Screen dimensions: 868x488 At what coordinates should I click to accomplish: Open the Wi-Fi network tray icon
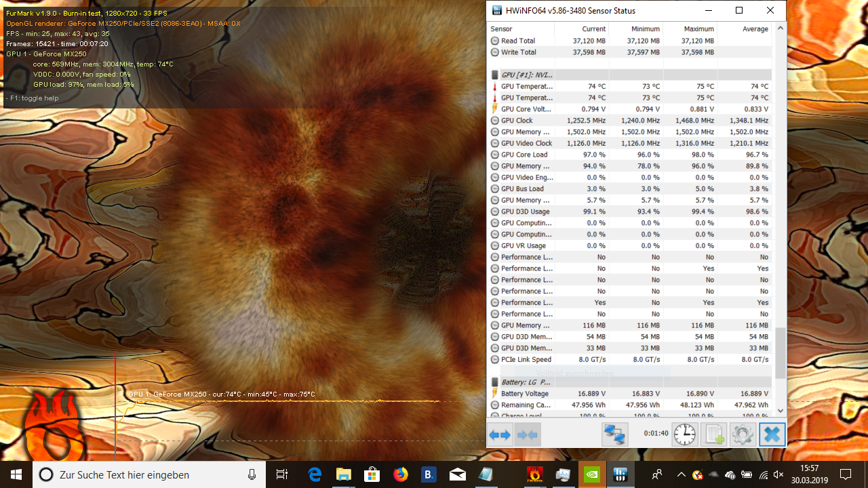point(764,474)
